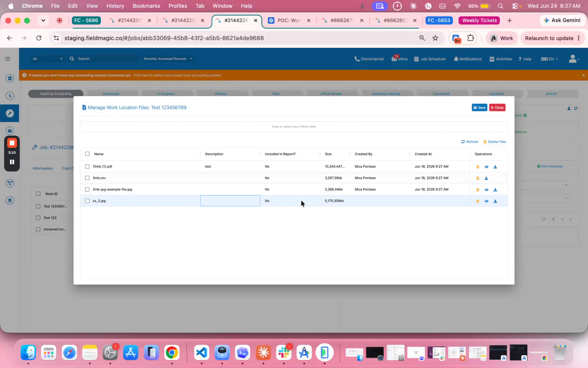Tick the 3mb.csv checkbox
Image resolution: width=588 pixels, height=368 pixels.
[87, 178]
